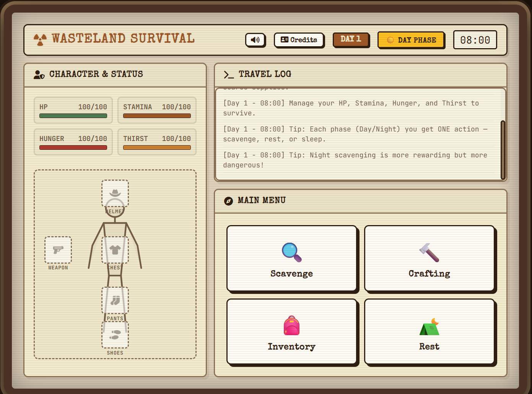
Task: Click the STAMINA 100/100 value
Action: coord(176,107)
